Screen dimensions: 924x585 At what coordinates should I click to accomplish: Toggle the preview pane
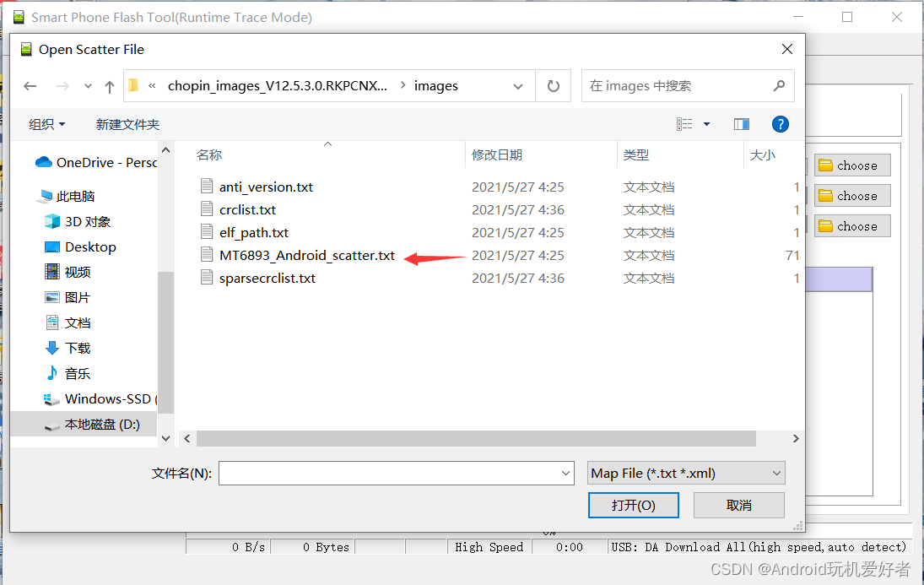(742, 124)
